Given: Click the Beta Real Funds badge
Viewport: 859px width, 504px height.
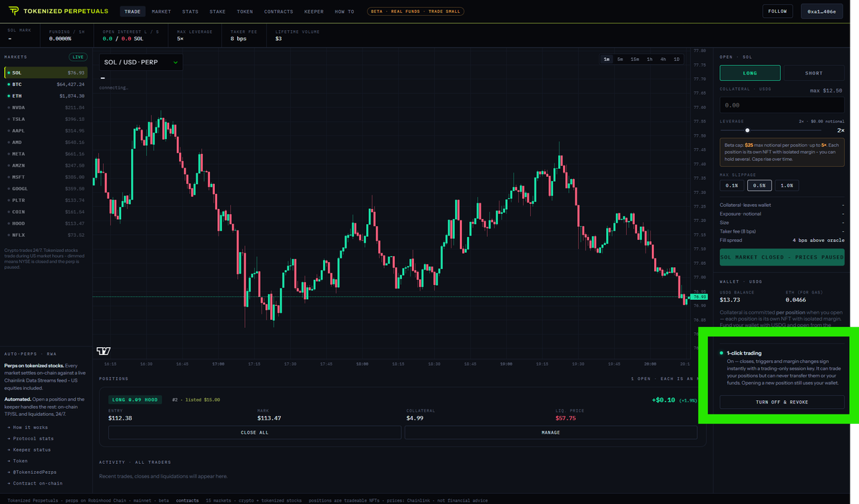Looking at the screenshot, I should coord(416,11).
